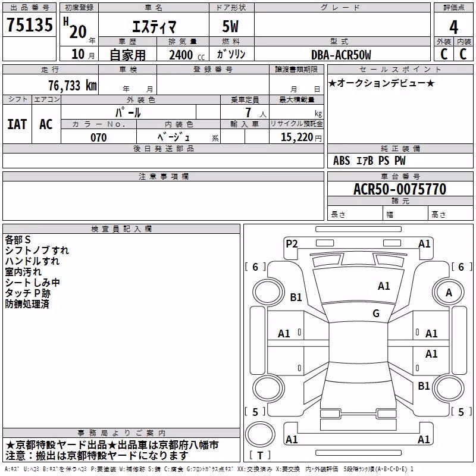Click the recycle deposit 15,220 yen value
This screenshot has width=476, height=476.
pos(301,137)
